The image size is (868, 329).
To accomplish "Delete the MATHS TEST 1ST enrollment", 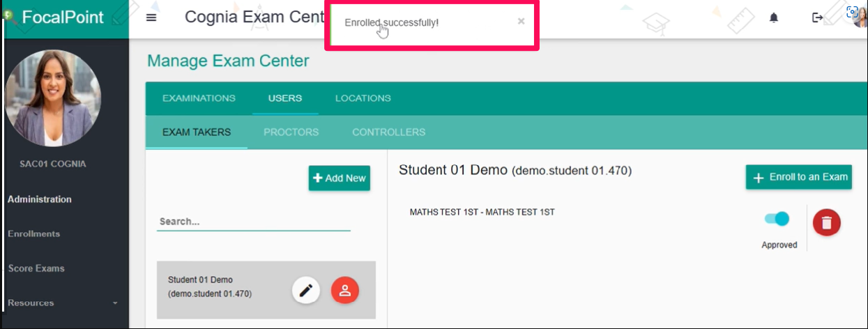I will point(827,222).
